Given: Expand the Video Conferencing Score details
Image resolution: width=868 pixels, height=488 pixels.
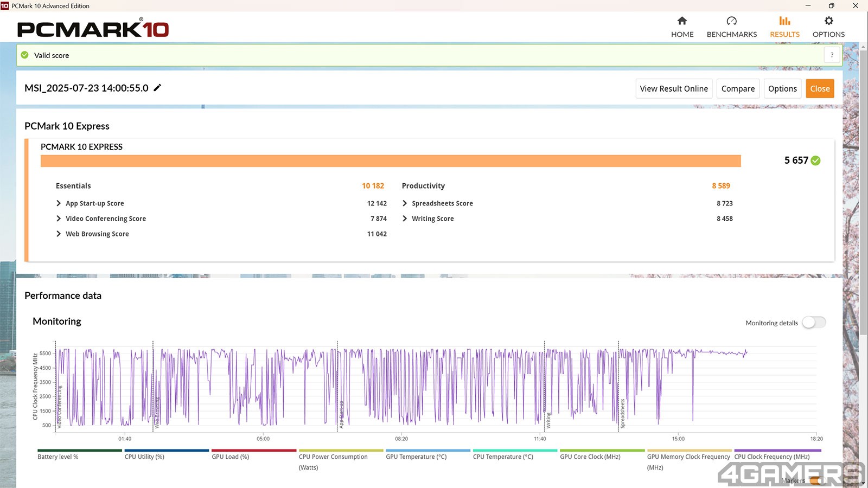Looking at the screenshot, I should pyautogui.click(x=59, y=219).
